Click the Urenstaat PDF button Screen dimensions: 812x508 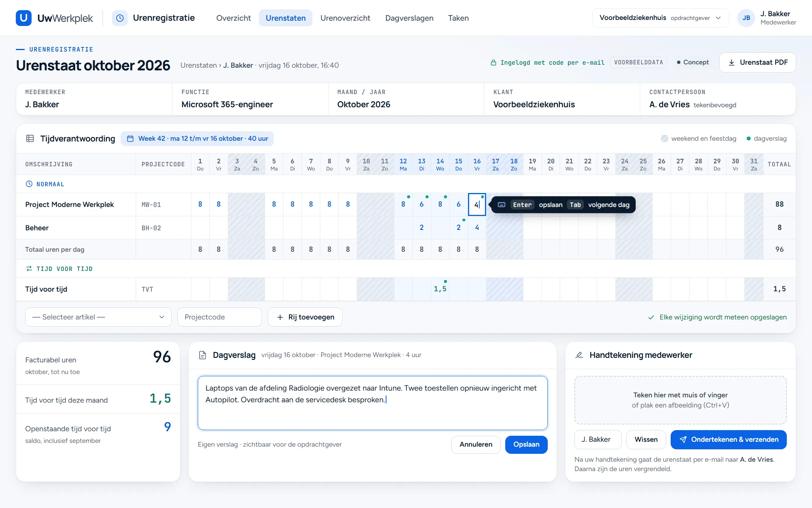(x=757, y=62)
